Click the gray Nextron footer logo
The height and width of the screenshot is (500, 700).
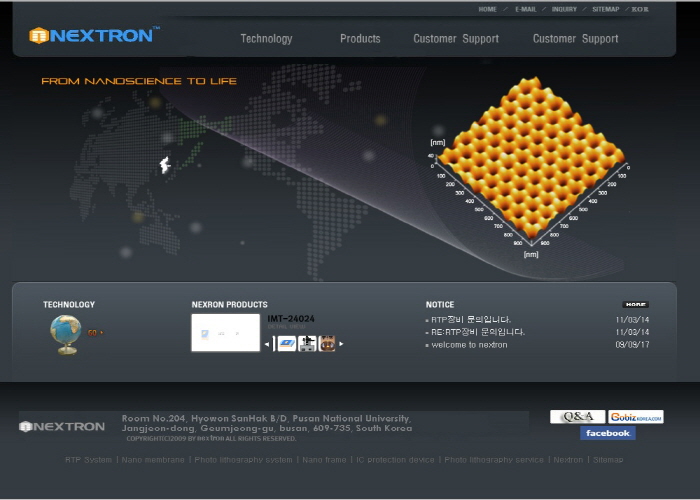click(x=62, y=427)
